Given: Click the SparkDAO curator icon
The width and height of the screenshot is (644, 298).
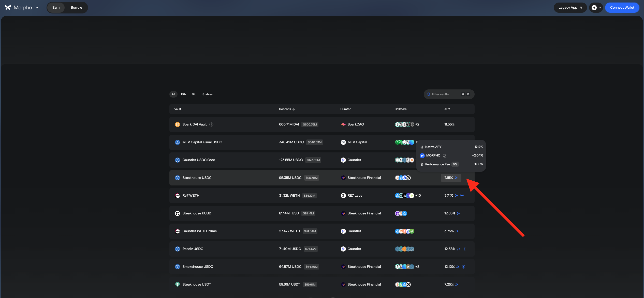Looking at the screenshot, I should [343, 124].
